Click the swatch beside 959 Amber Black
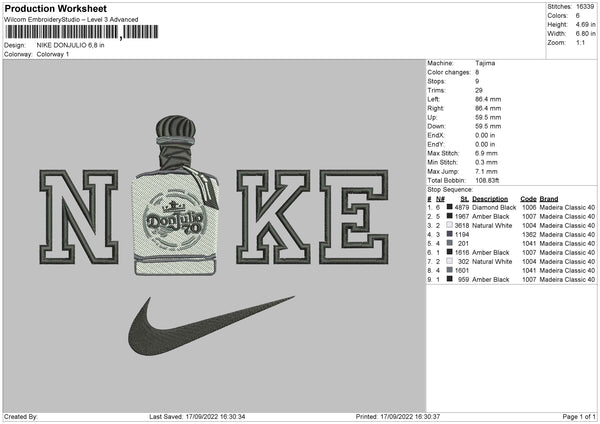 click(450, 279)
